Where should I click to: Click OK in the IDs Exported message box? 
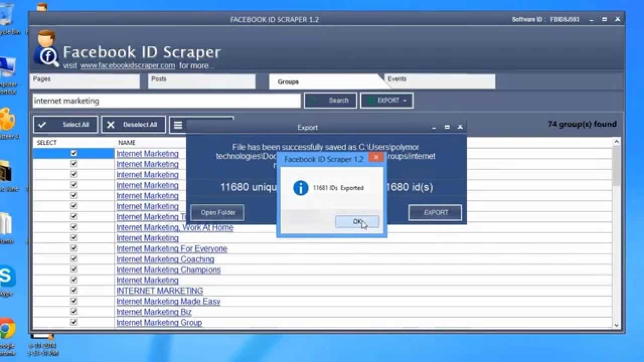(x=357, y=222)
